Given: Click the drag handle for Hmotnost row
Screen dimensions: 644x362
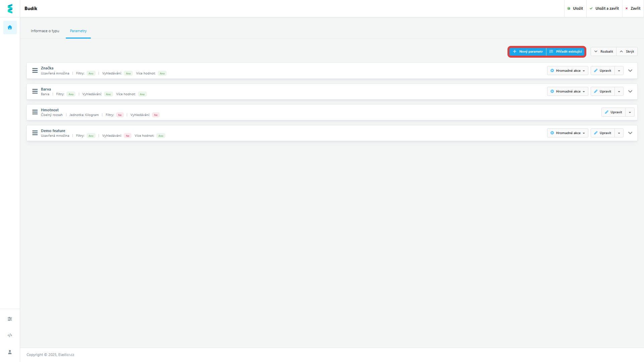Looking at the screenshot, I should pos(35,112).
